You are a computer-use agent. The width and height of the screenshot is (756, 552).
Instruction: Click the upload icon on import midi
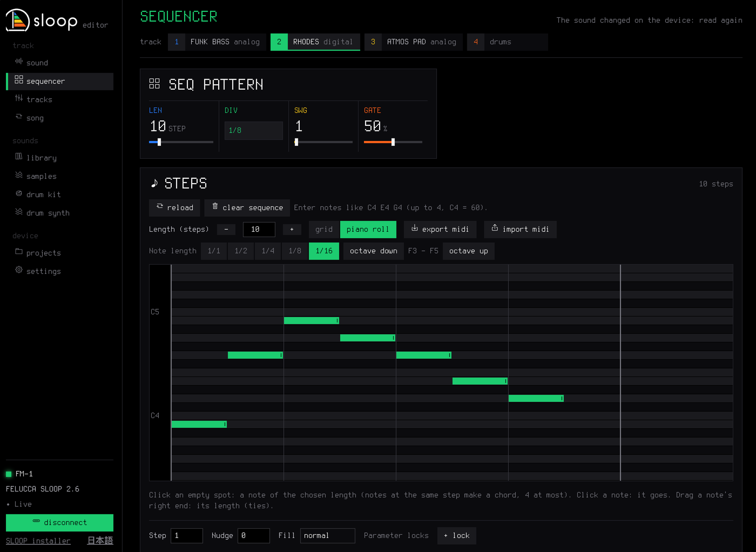pyautogui.click(x=495, y=228)
